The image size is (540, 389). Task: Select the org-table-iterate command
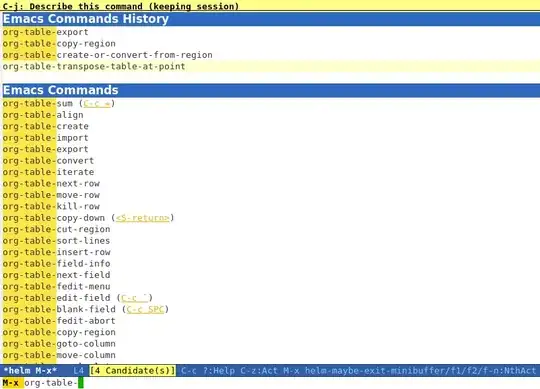(x=48, y=172)
